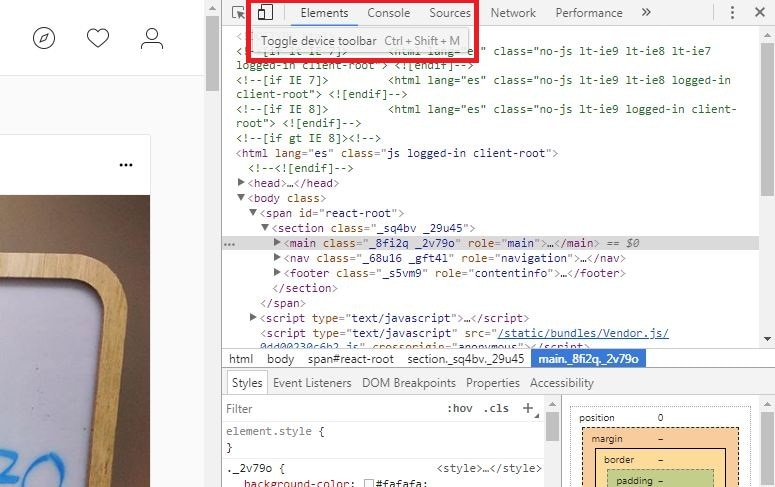Open the post's three-dot options menu
The width and height of the screenshot is (775, 487).
[x=126, y=165]
